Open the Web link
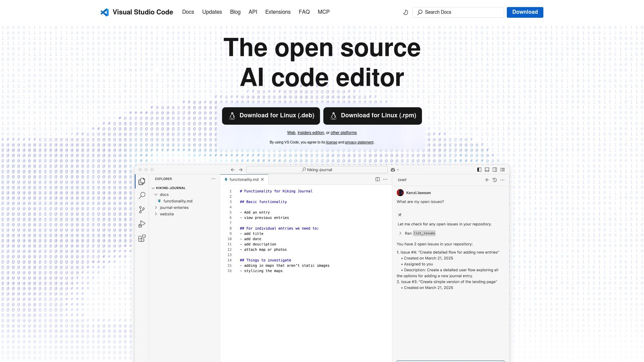 pos(291,133)
